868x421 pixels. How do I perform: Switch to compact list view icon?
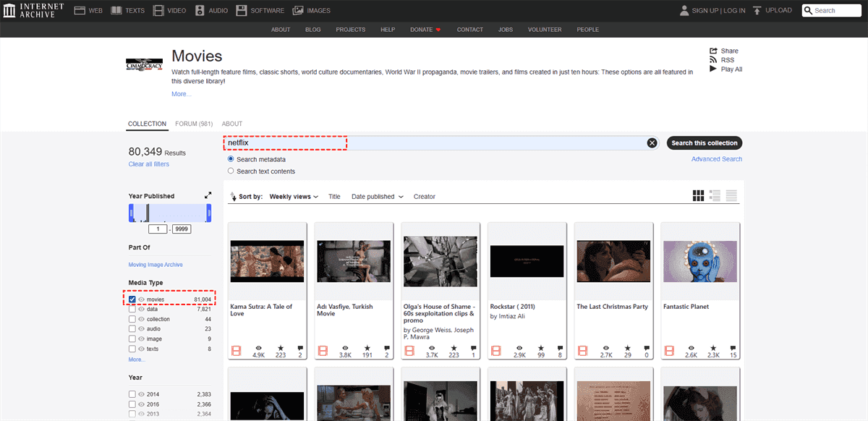(731, 196)
